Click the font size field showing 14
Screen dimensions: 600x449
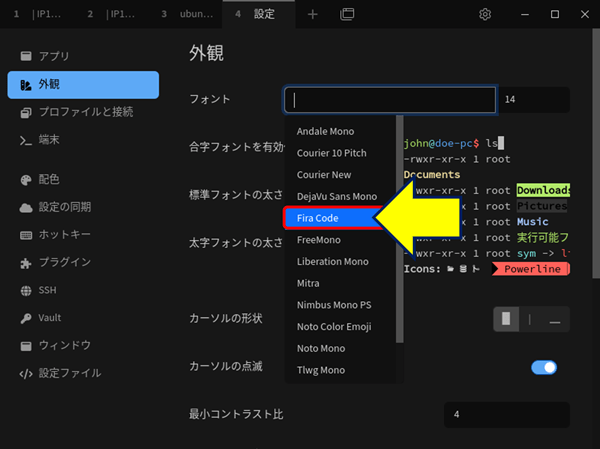point(534,100)
